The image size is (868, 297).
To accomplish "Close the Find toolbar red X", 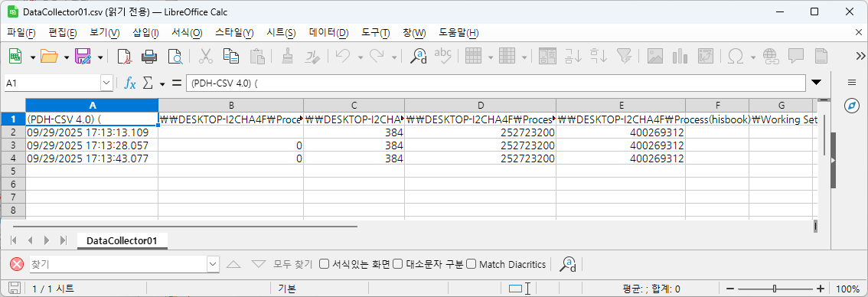I will tap(17, 264).
